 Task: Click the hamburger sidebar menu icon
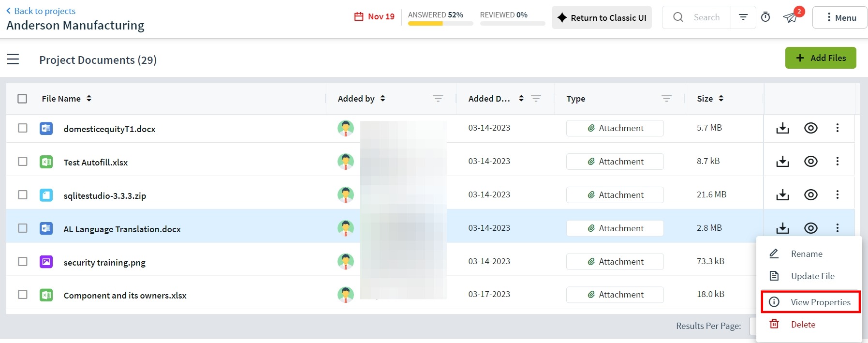(x=13, y=60)
